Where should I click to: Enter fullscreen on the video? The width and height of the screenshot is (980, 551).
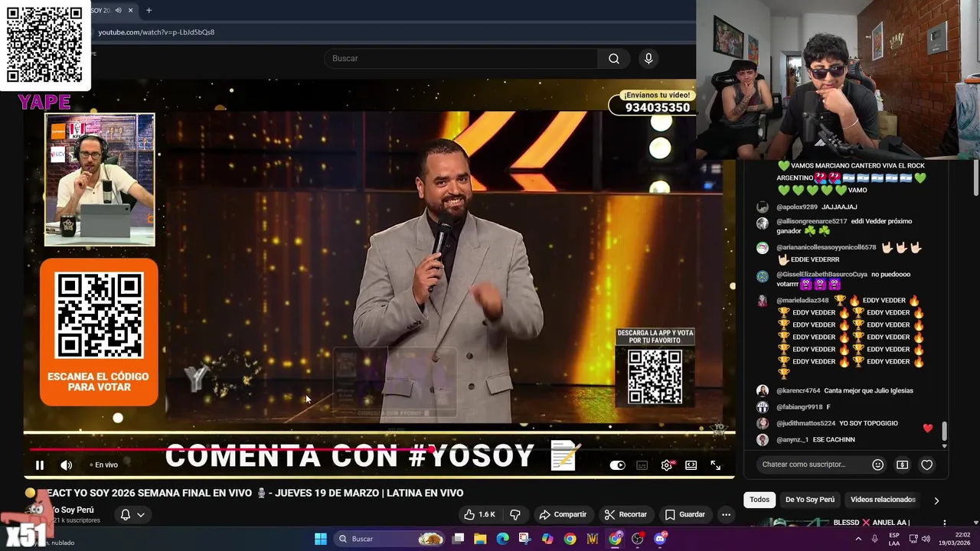716,465
